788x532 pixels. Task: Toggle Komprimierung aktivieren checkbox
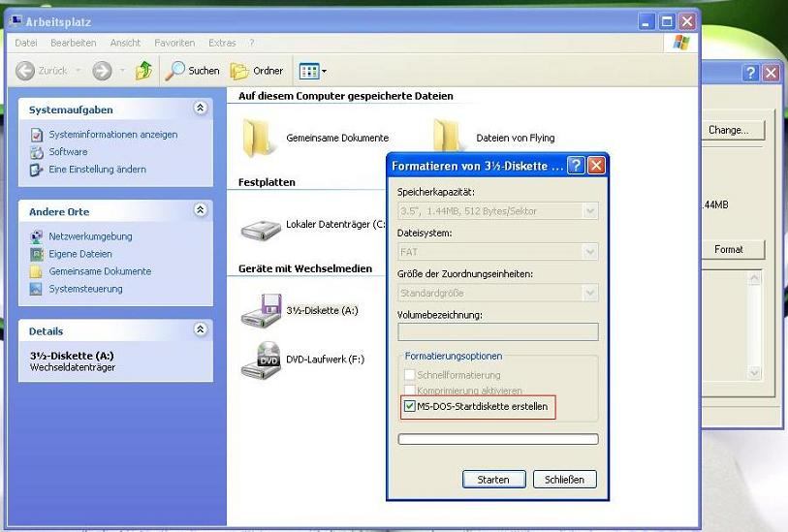pos(410,390)
